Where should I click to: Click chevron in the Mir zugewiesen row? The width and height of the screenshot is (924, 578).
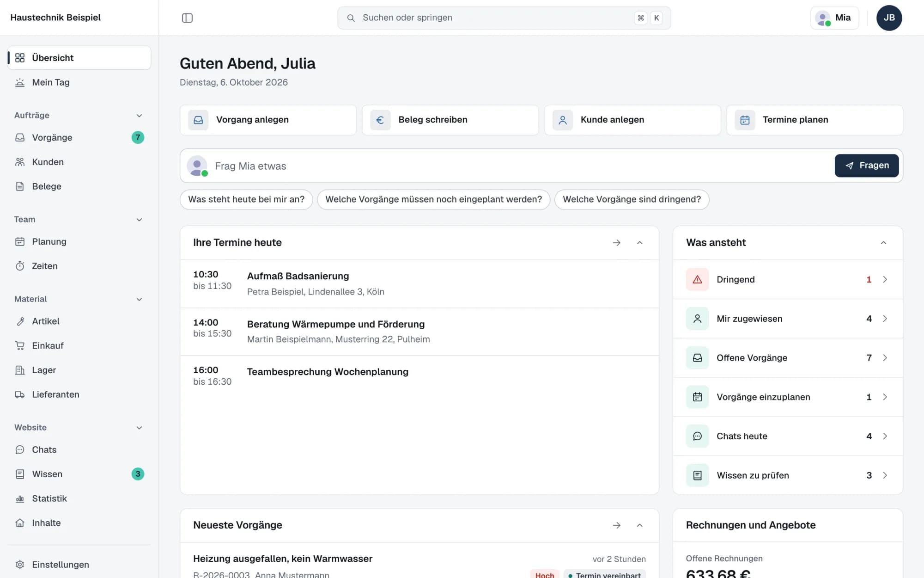pos(885,319)
